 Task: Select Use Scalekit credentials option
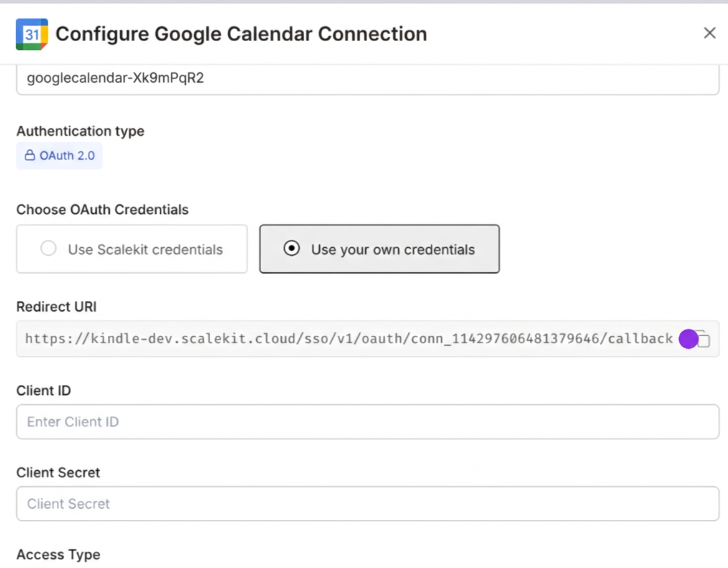(132, 248)
